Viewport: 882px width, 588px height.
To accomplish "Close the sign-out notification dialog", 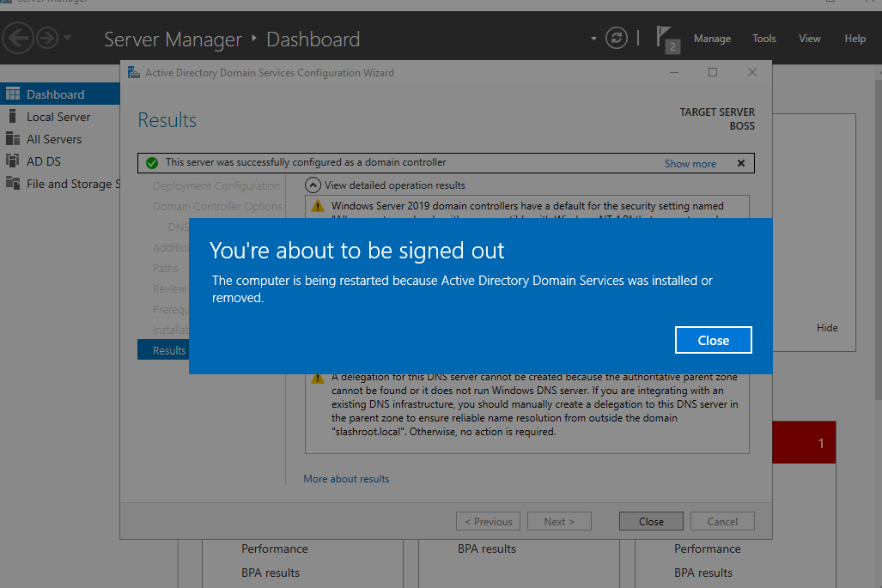I will pos(713,340).
